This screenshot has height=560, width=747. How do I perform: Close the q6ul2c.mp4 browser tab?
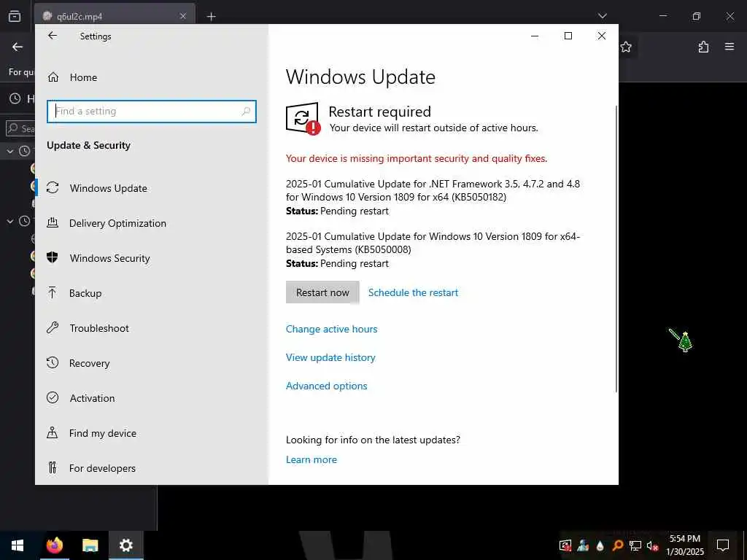coord(183,16)
